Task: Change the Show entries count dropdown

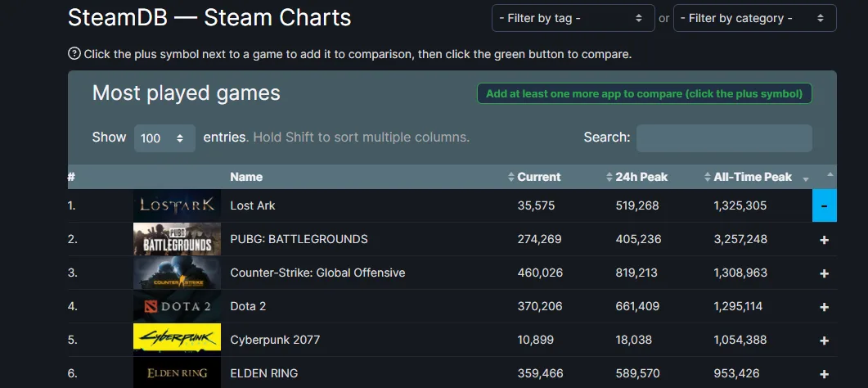Action: pyautogui.click(x=164, y=138)
